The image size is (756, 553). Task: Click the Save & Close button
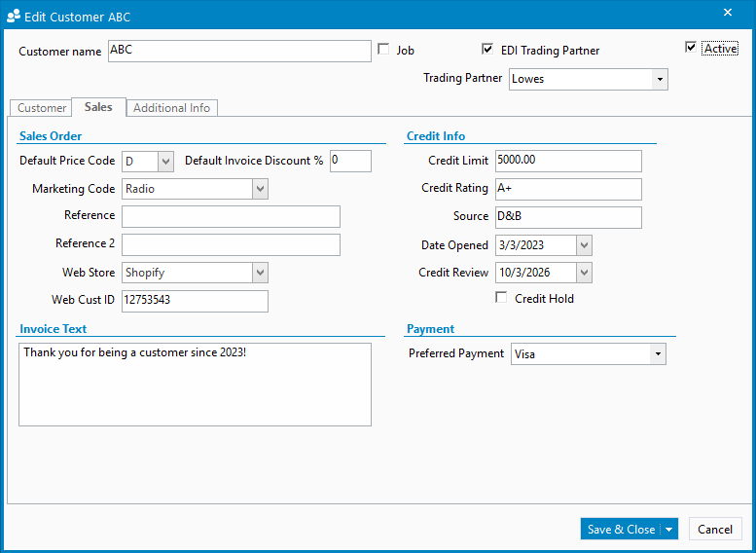pyautogui.click(x=621, y=529)
